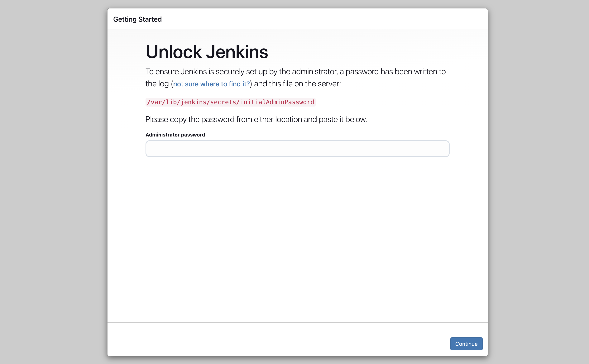Image resolution: width=589 pixels, height=364 pixels.
Task: Click the word 'initialAdminPassword' in the path
Action: tap(277, 102)
